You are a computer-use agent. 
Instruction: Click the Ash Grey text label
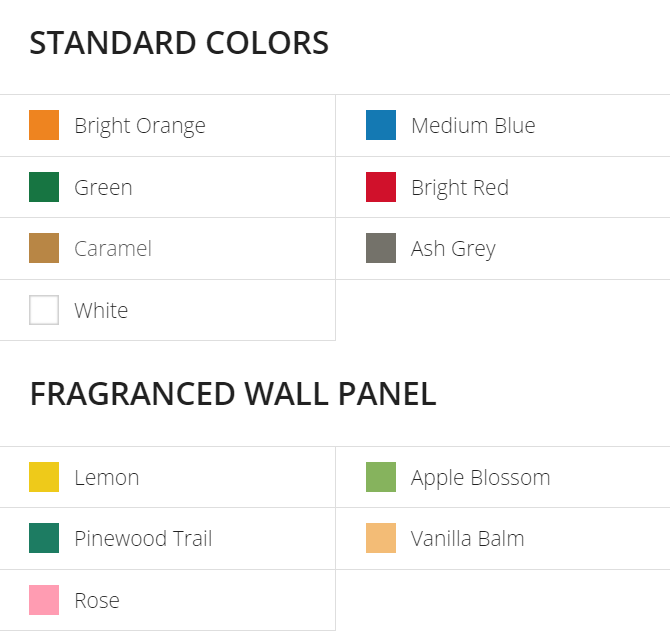[453, 249]
